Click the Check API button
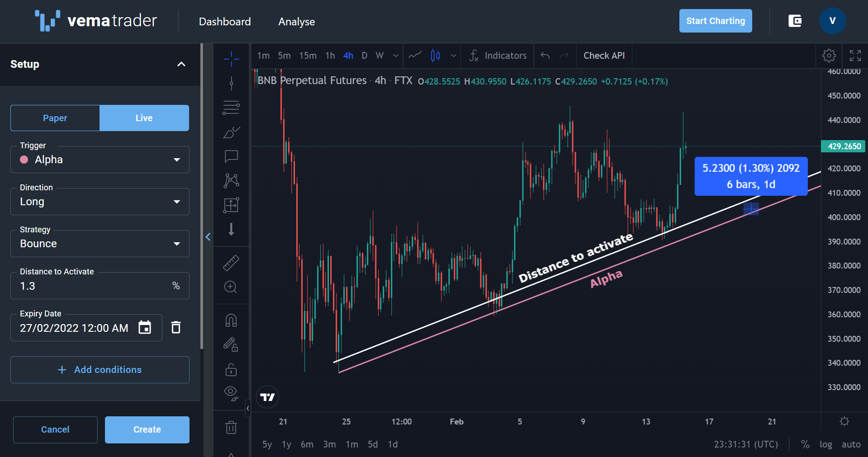 [604, 56]
